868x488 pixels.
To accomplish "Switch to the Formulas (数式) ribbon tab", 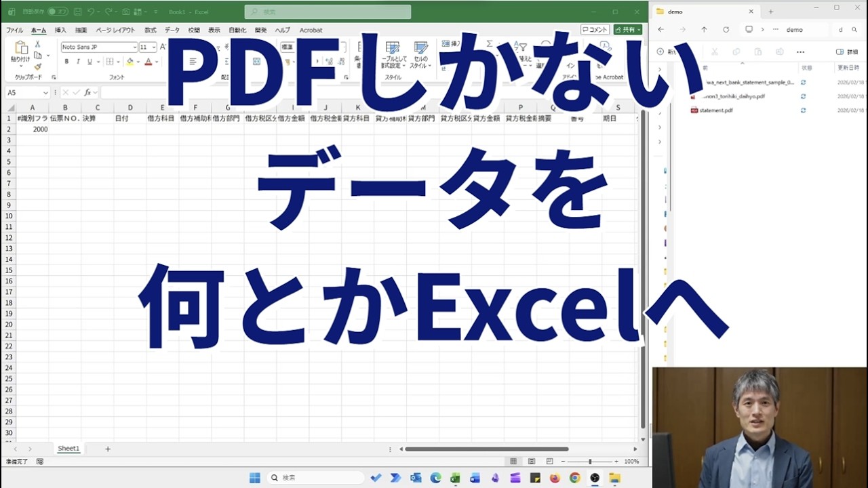I will pos(151,30).
